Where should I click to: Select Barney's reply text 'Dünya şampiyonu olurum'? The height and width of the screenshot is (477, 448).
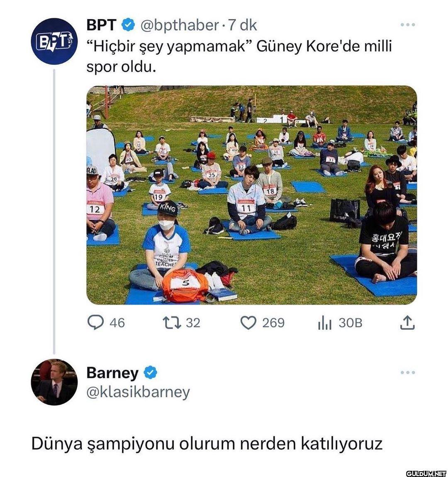coord(134,444)
